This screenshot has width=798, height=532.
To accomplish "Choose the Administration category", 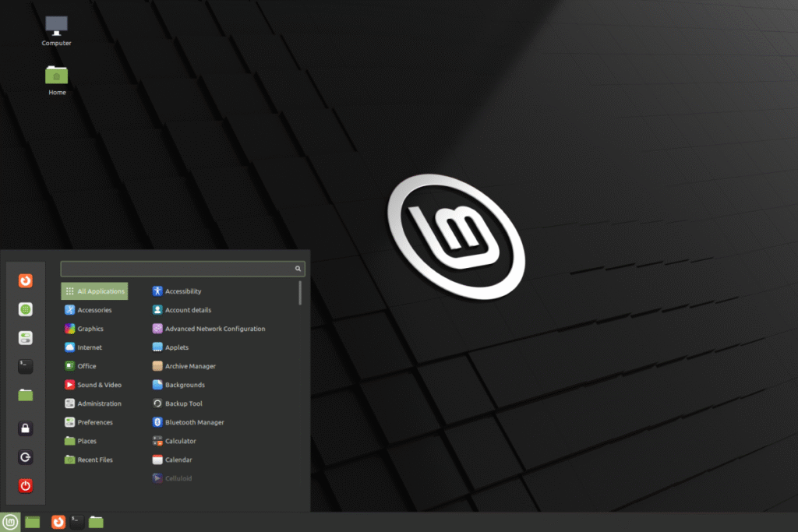I will [94, 403].
